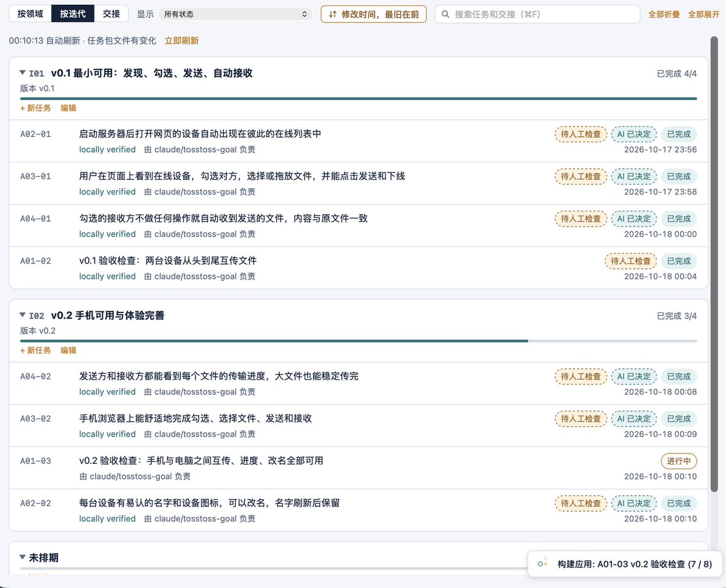Click AI 已决定 badge on A02-01

(x=634, y=134)
